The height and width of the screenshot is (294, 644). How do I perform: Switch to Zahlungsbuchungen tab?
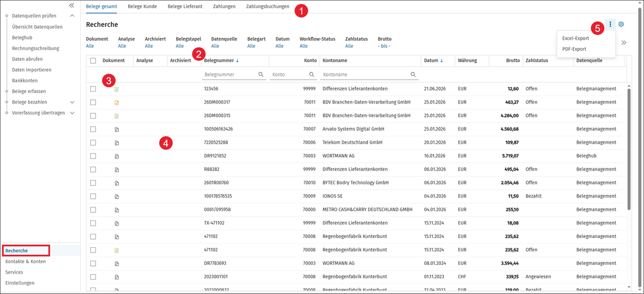[x=268, y=6]
